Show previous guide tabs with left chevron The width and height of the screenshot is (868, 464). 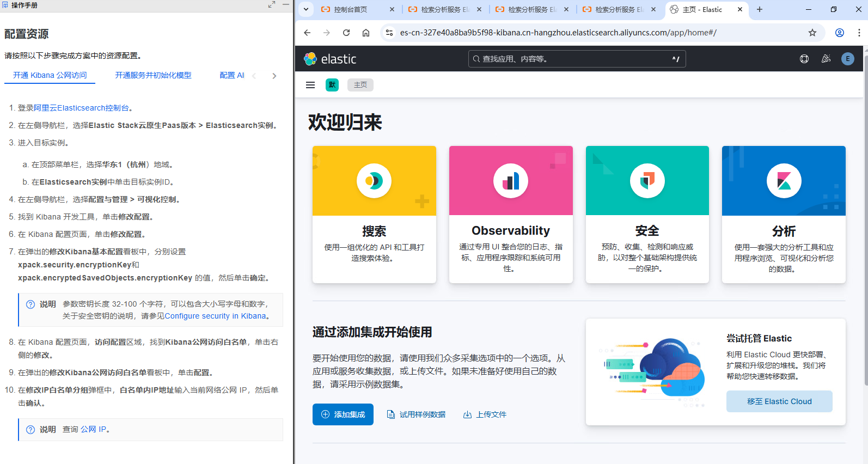(x=254, y=76)
